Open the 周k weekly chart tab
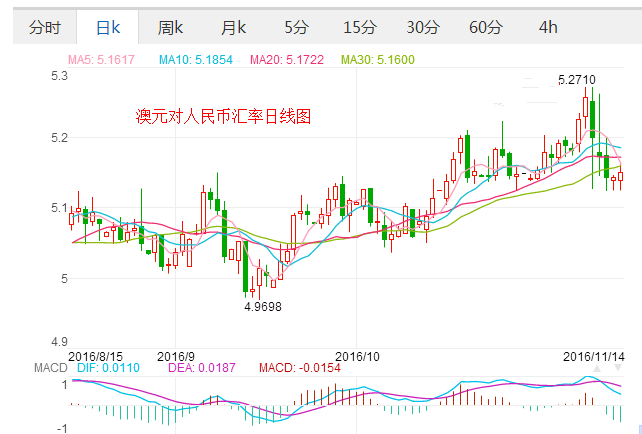The image size is (642, 434). point(170,28)
